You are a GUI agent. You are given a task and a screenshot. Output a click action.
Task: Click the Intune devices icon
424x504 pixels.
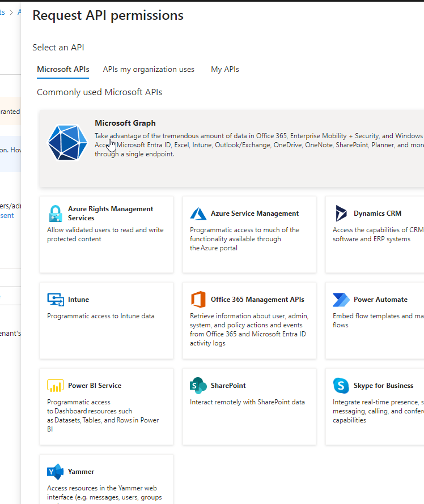pyautogui.click(x=56, y=300)
